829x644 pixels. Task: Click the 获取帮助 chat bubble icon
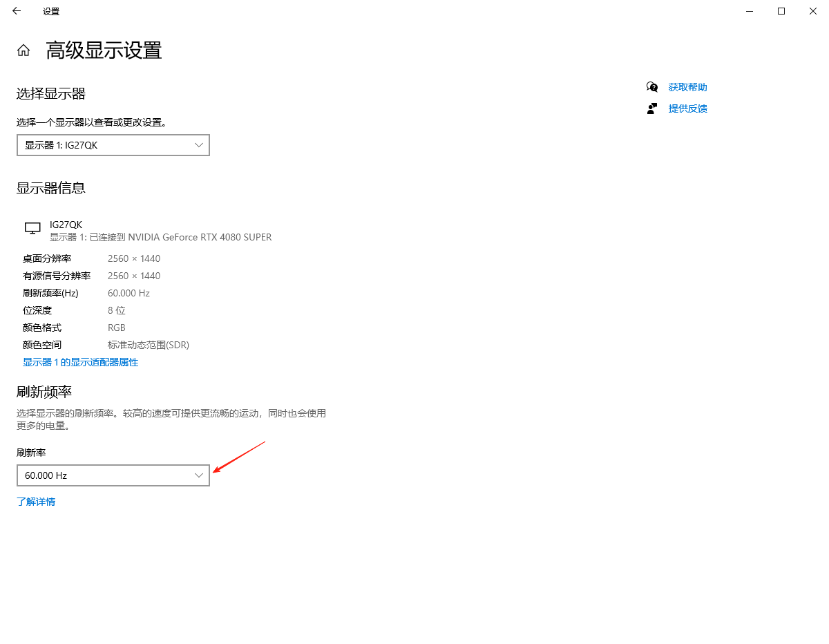[651, 87]
